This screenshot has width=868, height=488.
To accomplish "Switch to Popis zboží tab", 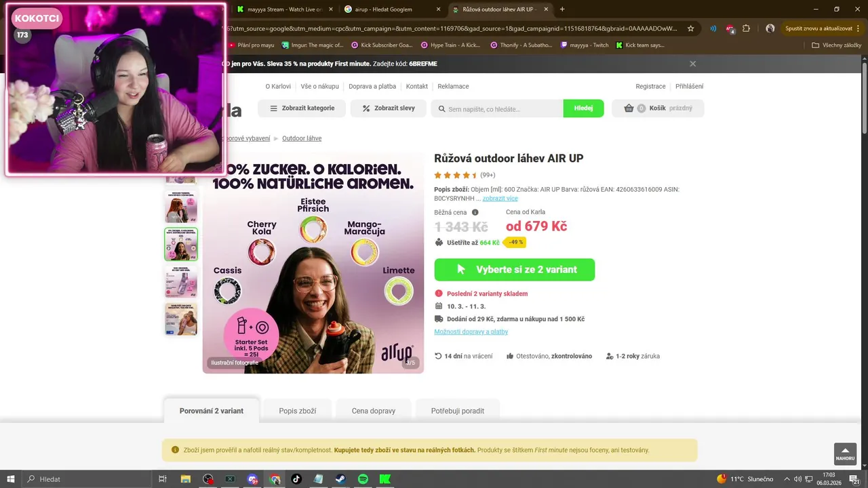I will click(x=298, y=411).
